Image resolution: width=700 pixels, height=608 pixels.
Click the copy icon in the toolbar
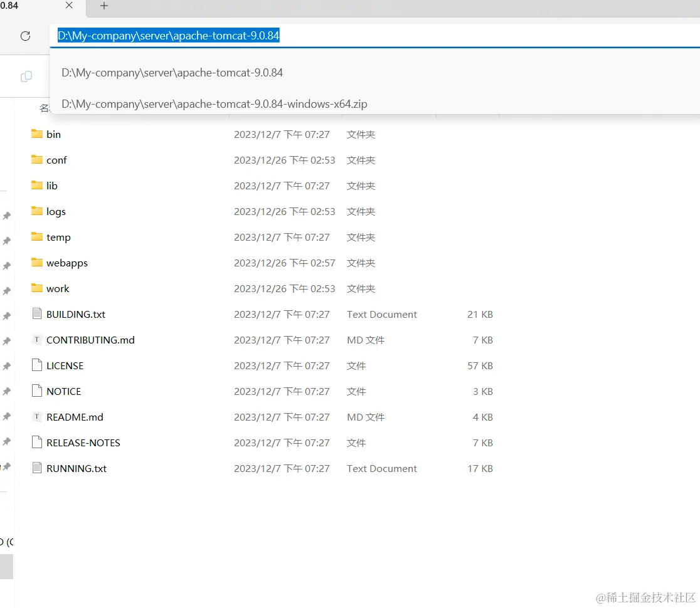[x=26, y=76]
